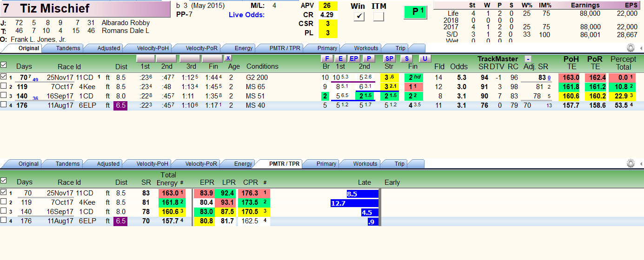
Task: Click the green 173.5 CPR cell
Action: point(254,202)
